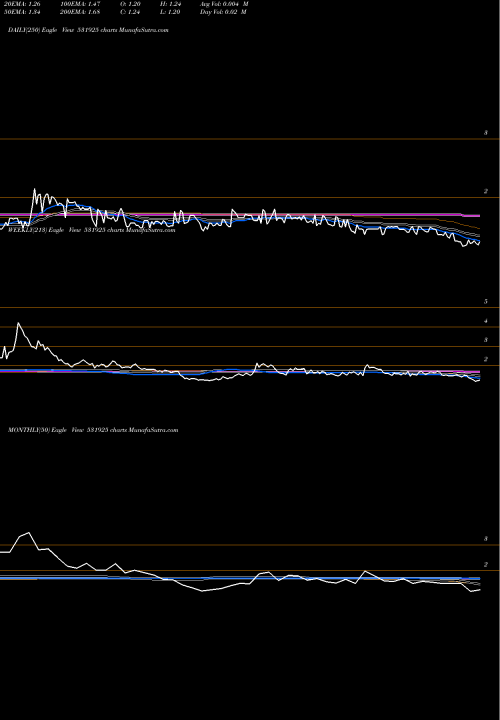Screen dimensions: 500x720
Task: Click the 50EMA: 1.34 value
Action: 22,12
